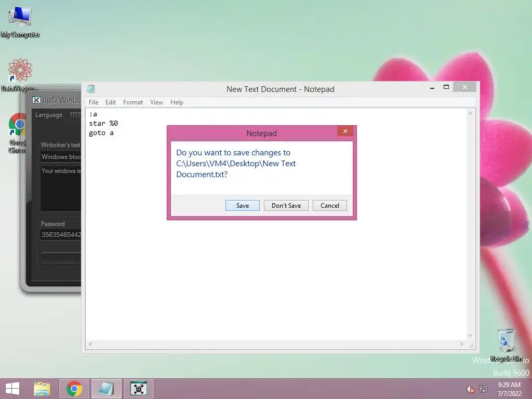Select Google Chrome desktop shortcut

[17, 133]
